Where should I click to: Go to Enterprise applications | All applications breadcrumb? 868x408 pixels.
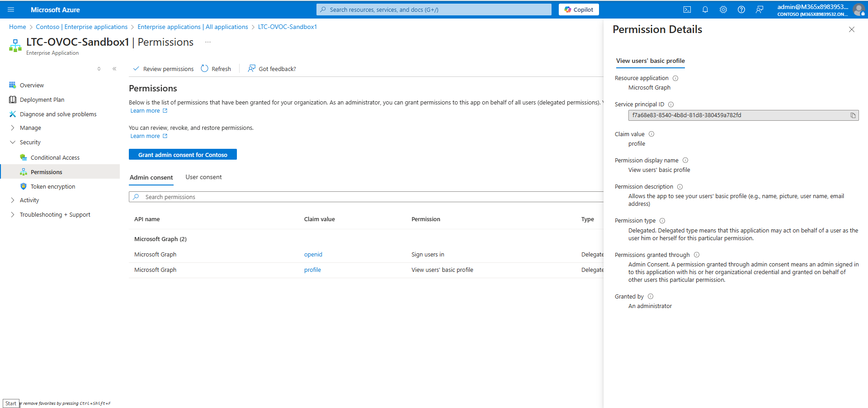(x=193, y=27)
